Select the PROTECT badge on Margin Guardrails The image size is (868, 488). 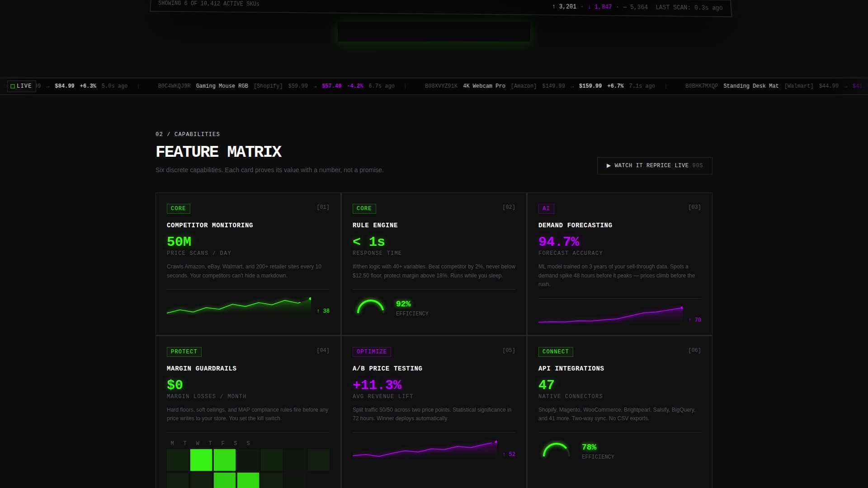[x=184, y=352]
